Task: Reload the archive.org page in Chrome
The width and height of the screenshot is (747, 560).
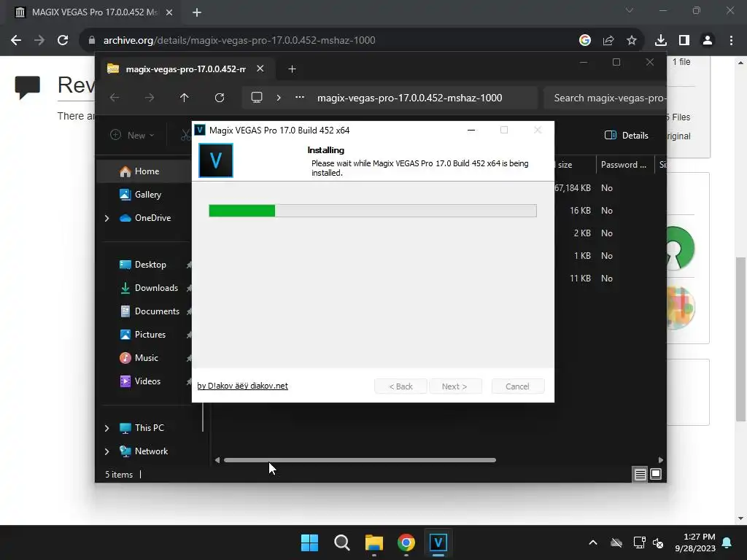Action: click(63, 41)
